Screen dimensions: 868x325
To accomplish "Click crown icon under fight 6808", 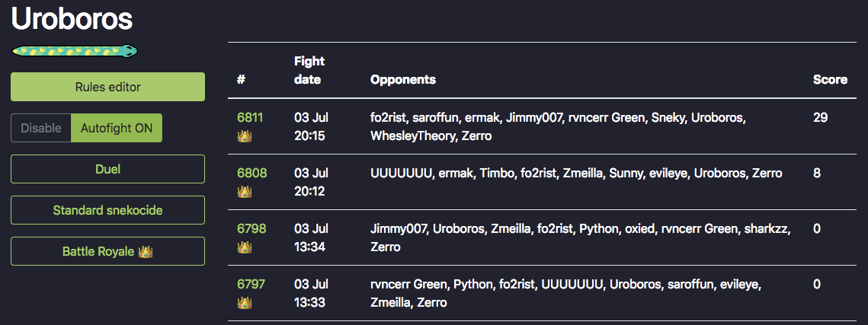I will 245,192.
